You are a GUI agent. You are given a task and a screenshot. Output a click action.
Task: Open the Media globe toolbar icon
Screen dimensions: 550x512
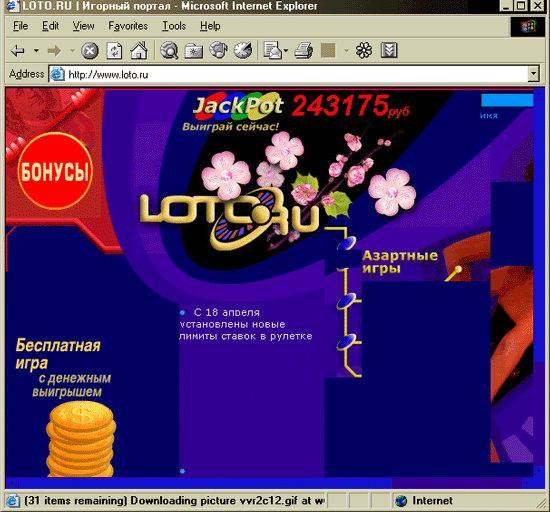pos(219,50)
